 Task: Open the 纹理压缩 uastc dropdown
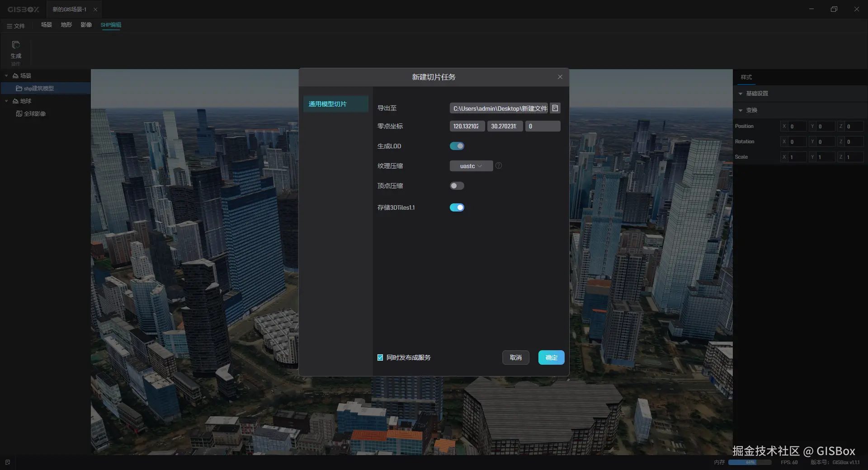coord(471,166)
